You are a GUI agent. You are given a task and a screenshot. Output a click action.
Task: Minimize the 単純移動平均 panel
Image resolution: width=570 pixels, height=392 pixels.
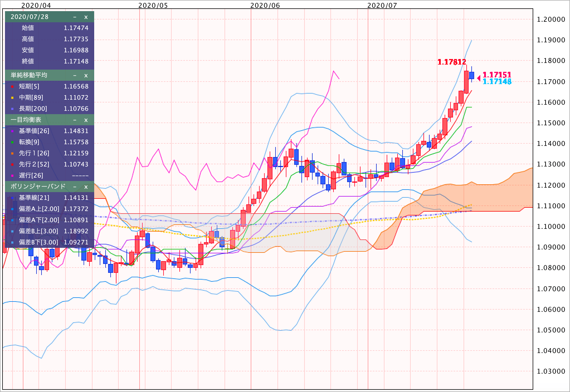pyautogui.click(x=75, y=75)
